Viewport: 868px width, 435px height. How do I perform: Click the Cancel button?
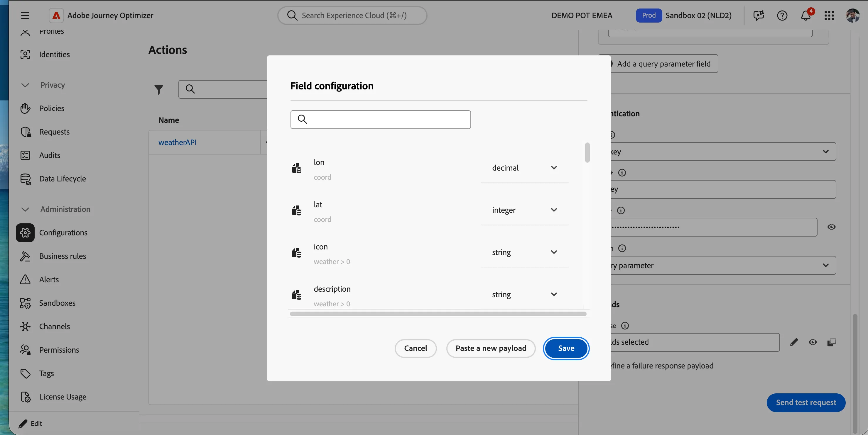coord(416,349)
